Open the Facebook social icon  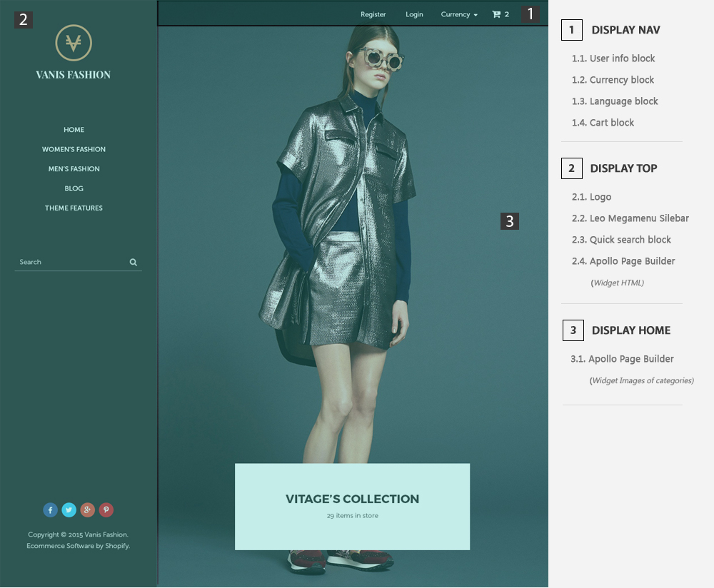click(50, 510)
